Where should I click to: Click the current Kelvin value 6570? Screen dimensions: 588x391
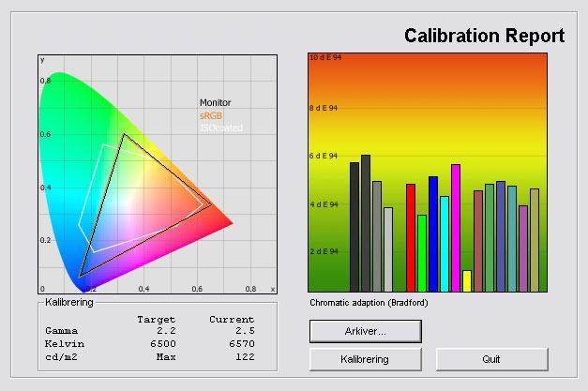coord(242,344)
